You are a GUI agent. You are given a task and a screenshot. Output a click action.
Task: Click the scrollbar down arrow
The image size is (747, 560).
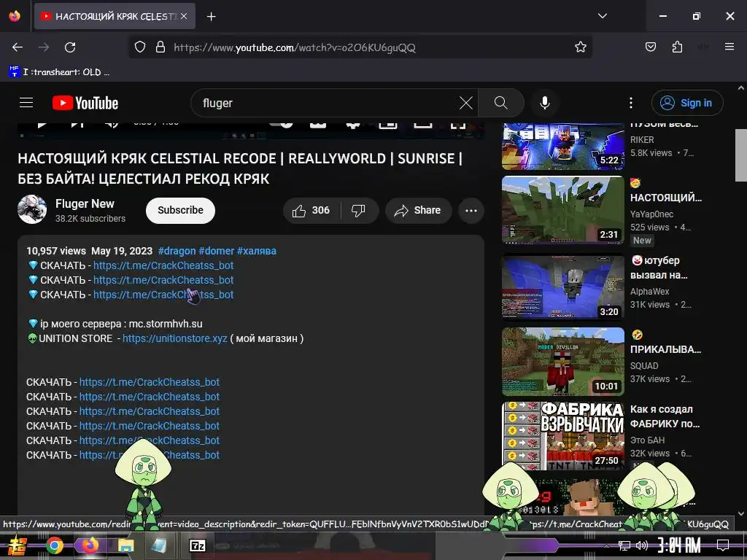click(741, 513)
